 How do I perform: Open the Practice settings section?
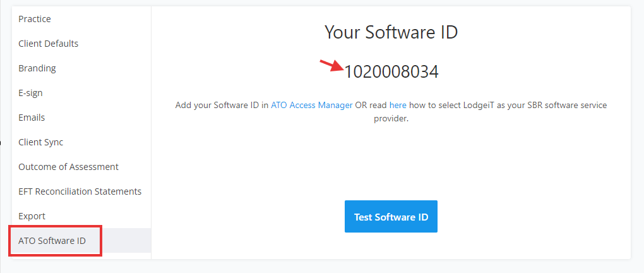tap(81, 19)
